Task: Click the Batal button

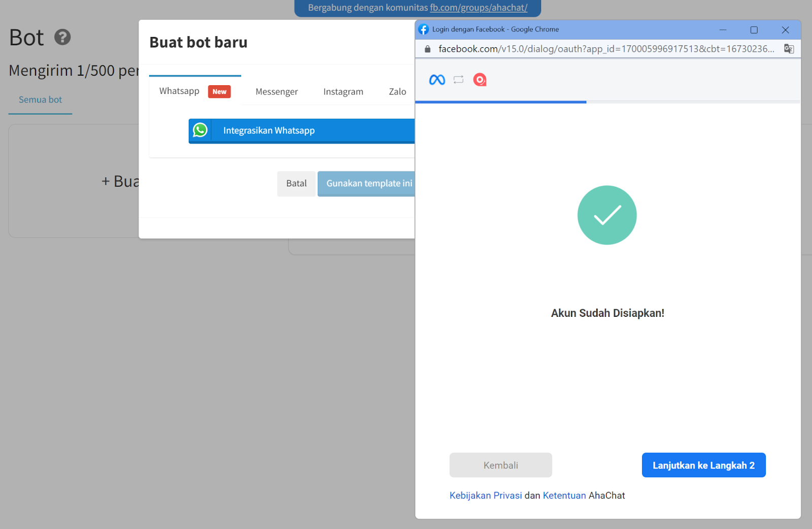Action: pos(296,183)
